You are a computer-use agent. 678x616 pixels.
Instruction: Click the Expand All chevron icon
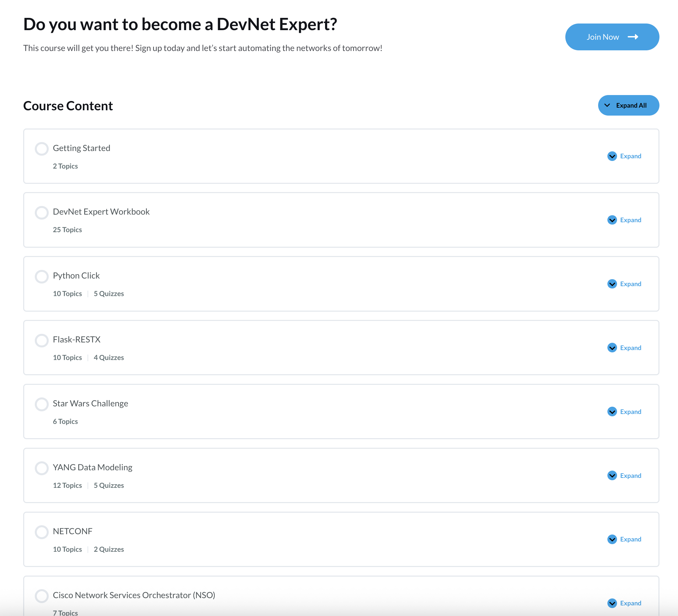click(x=607, y=106)
